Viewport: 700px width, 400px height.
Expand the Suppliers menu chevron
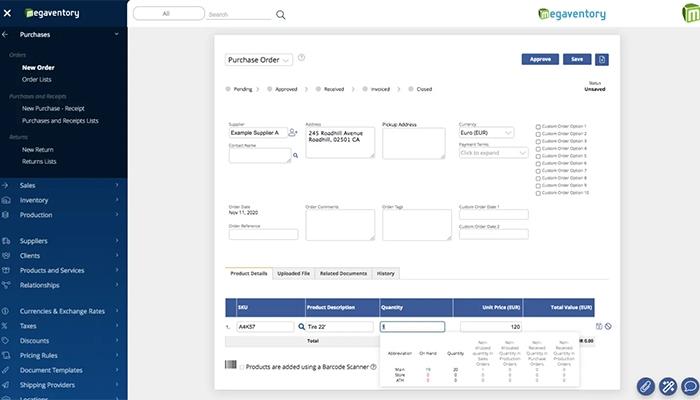tap(117, 241)
